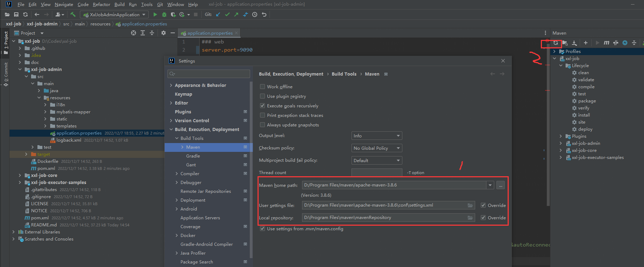
Task: Uncheck Execute goals recursively
Action: click(262, 106)
